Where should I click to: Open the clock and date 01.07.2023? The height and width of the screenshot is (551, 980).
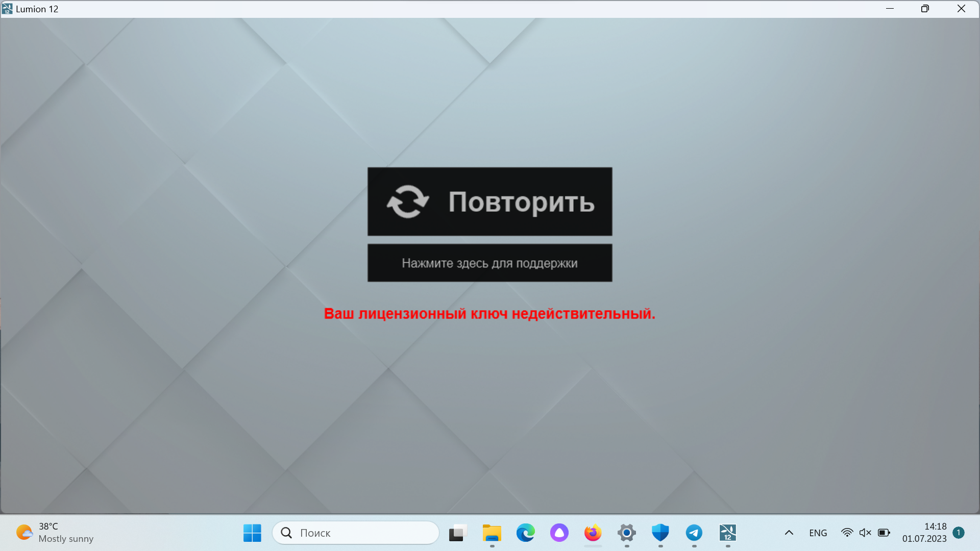924,533
